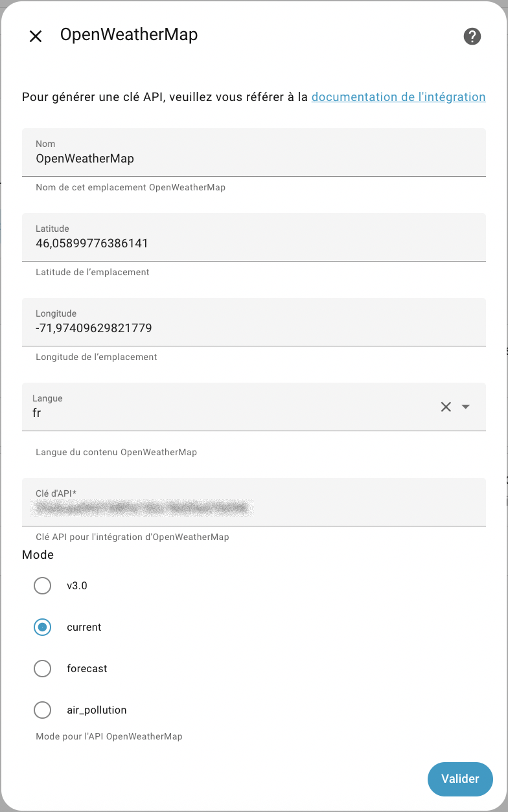Screen dimensions: 508x812
Task: Submit the form with Valider button
Action: tap(460, 779)
